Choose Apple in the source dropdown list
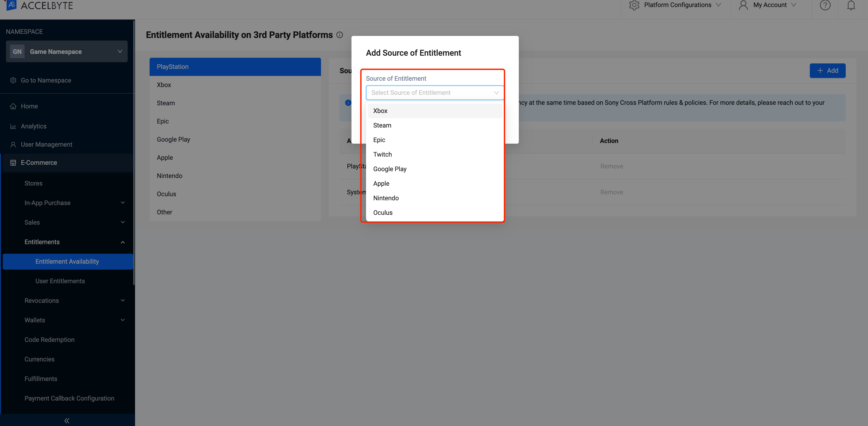 (x=435, y=183)
